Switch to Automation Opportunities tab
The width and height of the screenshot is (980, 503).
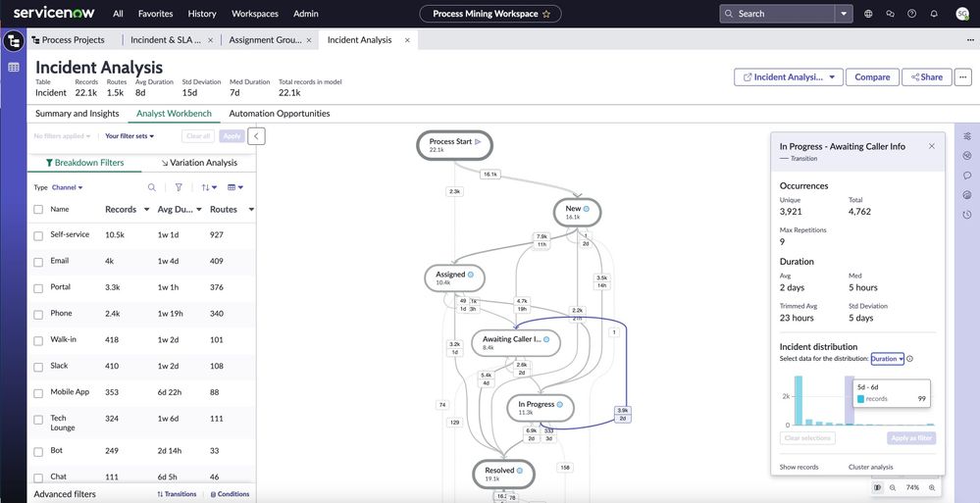280,114
